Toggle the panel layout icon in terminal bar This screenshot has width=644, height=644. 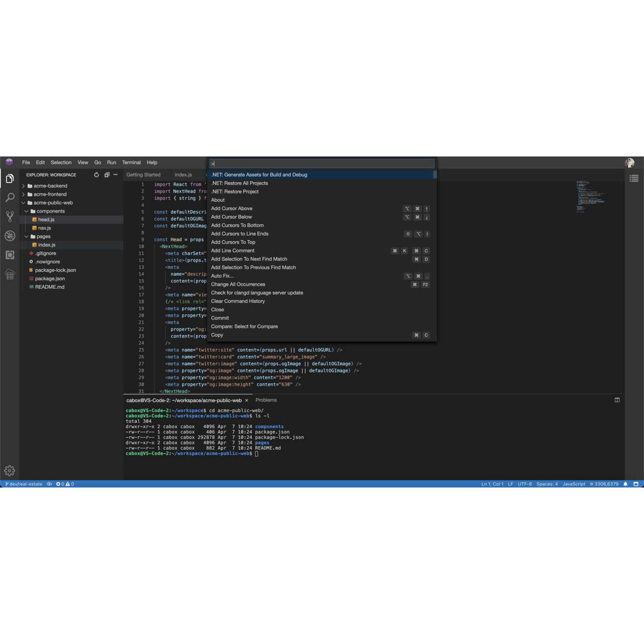(617, 400)
